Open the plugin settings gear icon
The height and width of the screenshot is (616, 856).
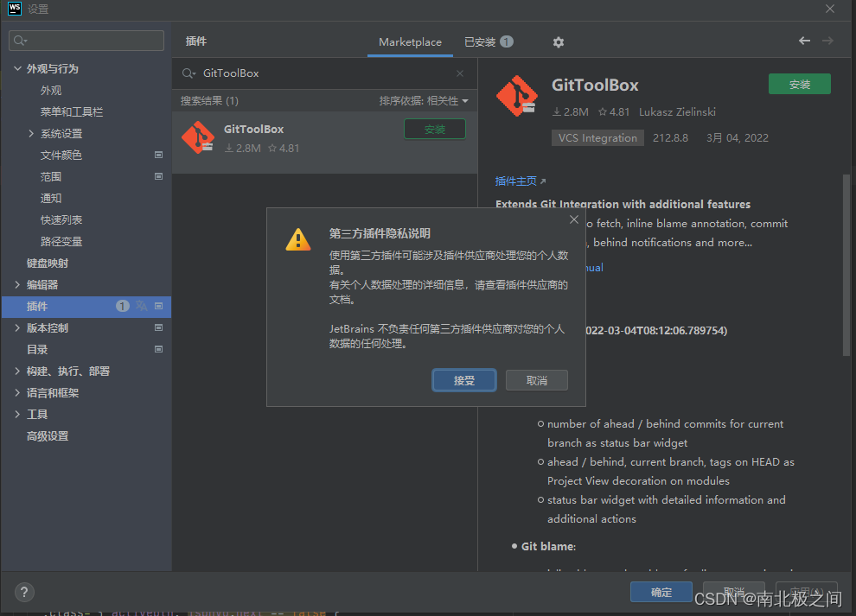point(558,42)
